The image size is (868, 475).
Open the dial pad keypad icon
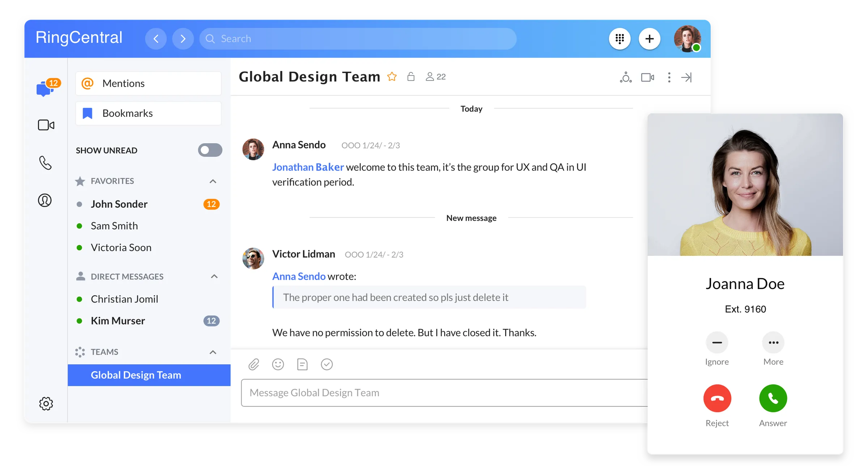[x=620, y=39]
